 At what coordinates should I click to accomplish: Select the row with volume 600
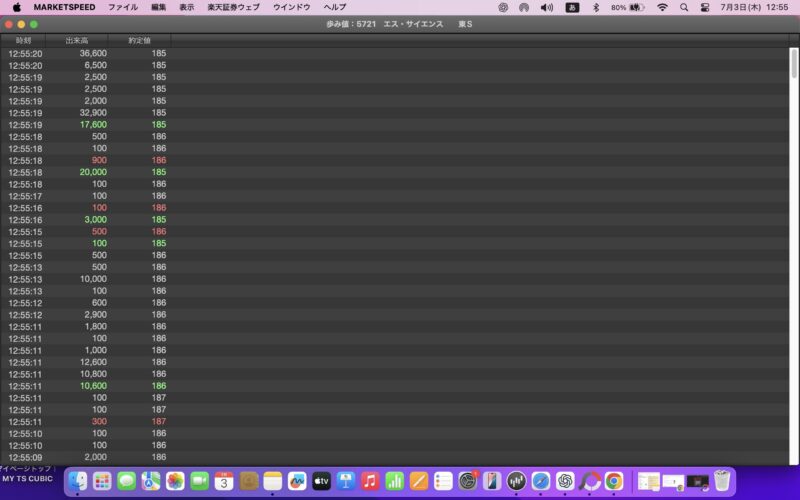pos(394,303)
